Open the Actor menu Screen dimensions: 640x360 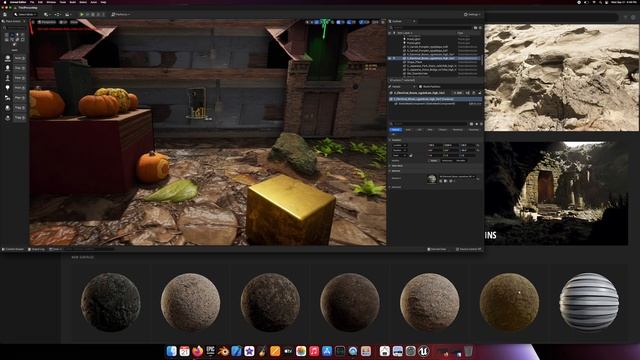coord(93,2)
